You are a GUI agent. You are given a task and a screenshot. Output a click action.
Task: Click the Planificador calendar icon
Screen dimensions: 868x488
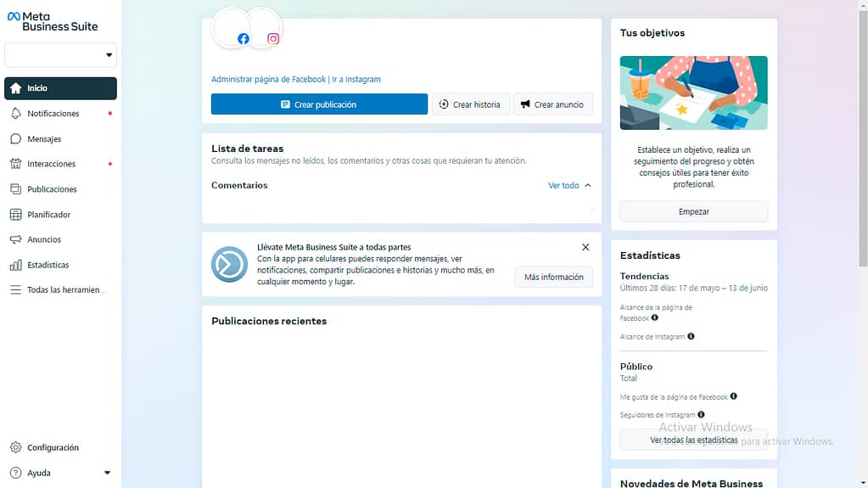tap(15, 215)
